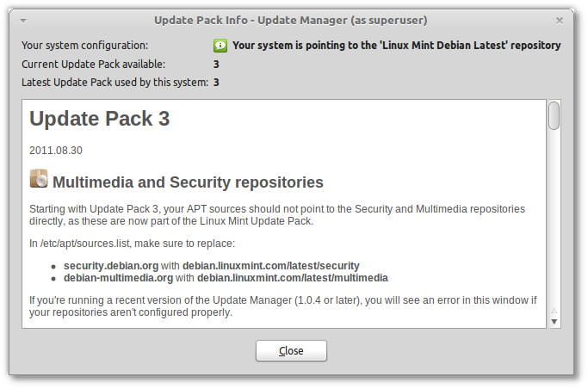Click the scrollbar up arrow above down arrow
588x389 pixels.
[554, 311]
